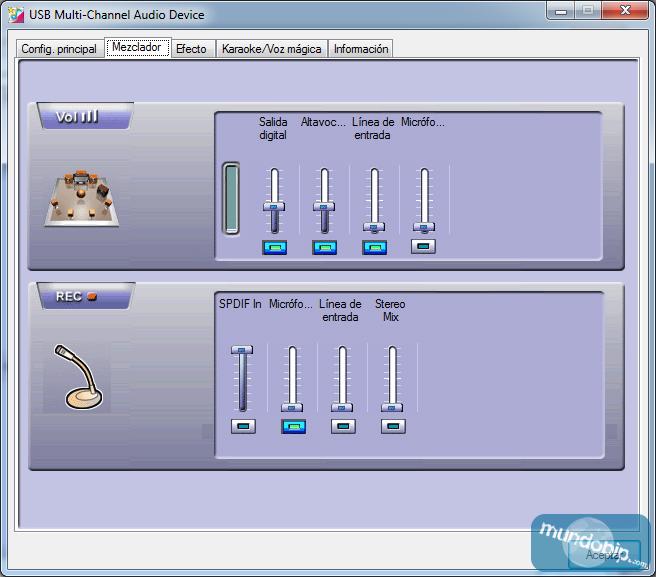Open the Efecto tab
Image resolution: width=656 pixels, height=577 pixels.
point(192,49)
